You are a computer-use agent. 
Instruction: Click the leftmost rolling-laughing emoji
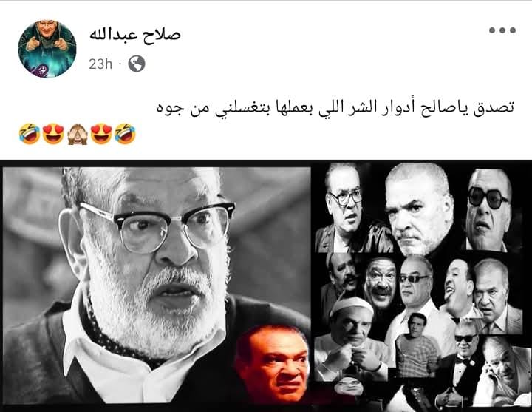click(x=30, y=134)
